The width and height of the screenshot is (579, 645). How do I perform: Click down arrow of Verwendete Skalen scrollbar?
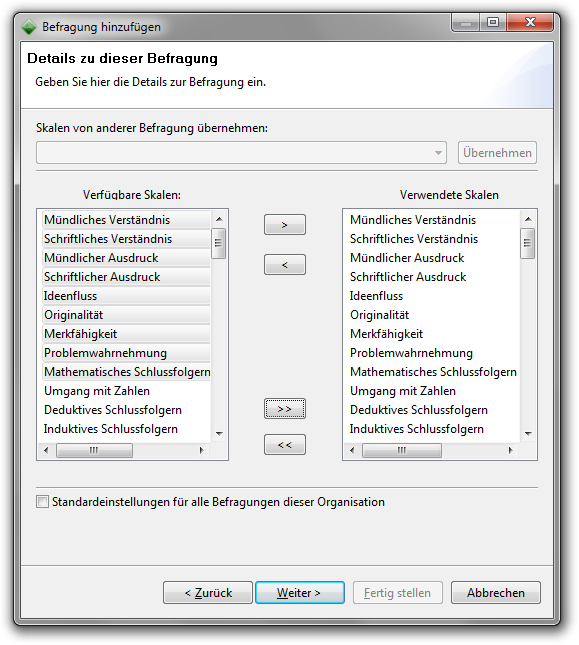[x=528, y=434]
